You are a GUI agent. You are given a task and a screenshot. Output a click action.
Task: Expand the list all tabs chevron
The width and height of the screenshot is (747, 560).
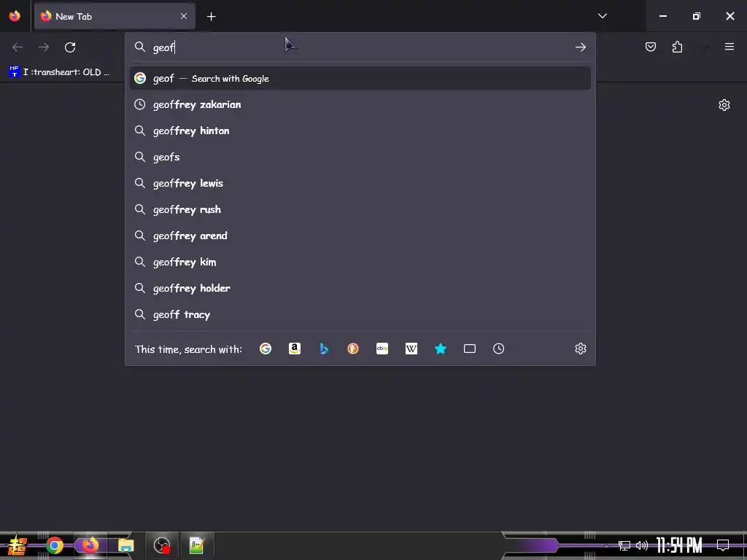click(602, 16)
